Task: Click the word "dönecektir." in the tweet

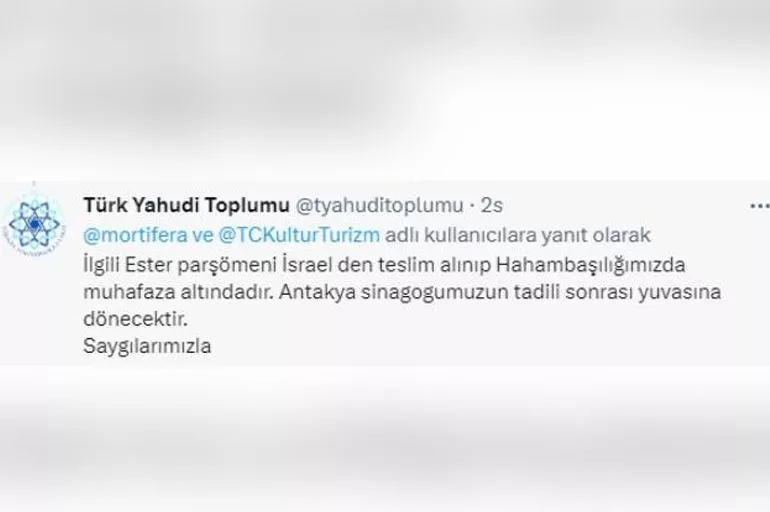Action: click(x=136, y=319)
